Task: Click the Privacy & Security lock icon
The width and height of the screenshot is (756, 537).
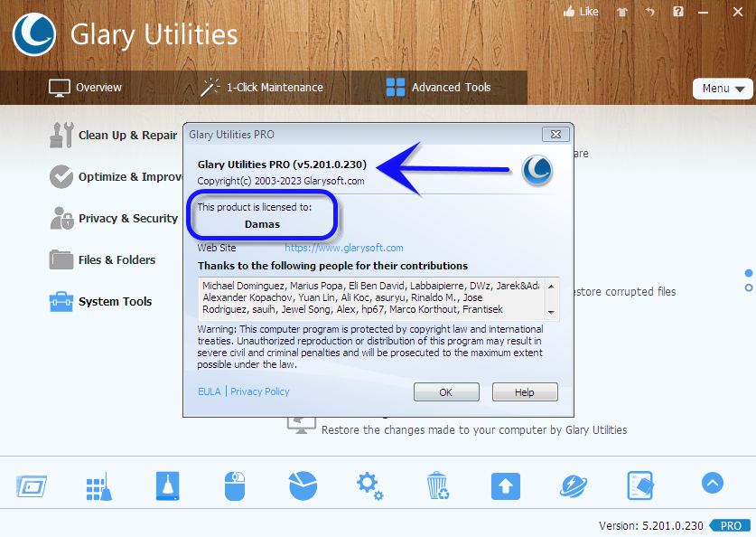Action: tap(61, 218)
